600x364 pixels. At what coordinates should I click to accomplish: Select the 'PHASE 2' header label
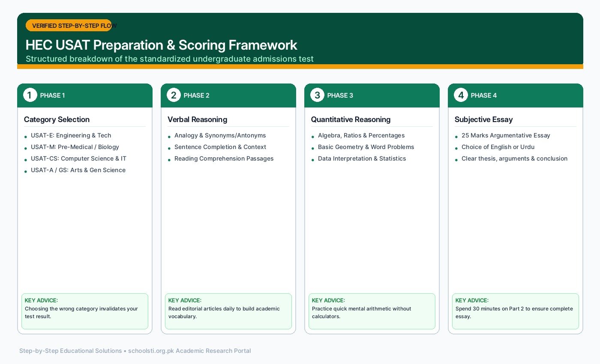pos(196,95)
